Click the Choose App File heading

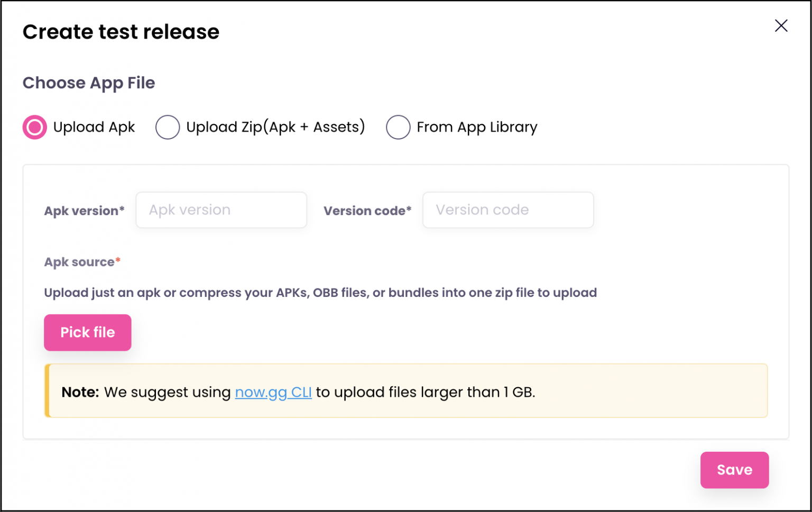point(88,83)
